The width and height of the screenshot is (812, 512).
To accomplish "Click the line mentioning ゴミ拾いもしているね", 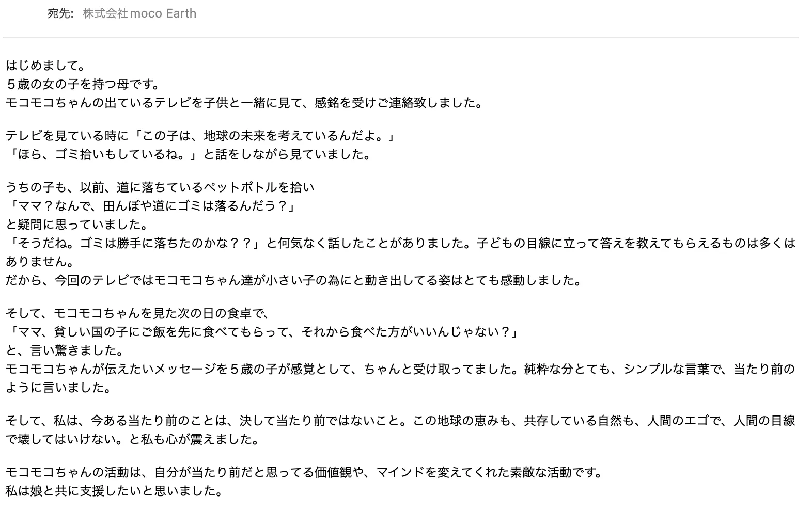I will pos(189,154).
